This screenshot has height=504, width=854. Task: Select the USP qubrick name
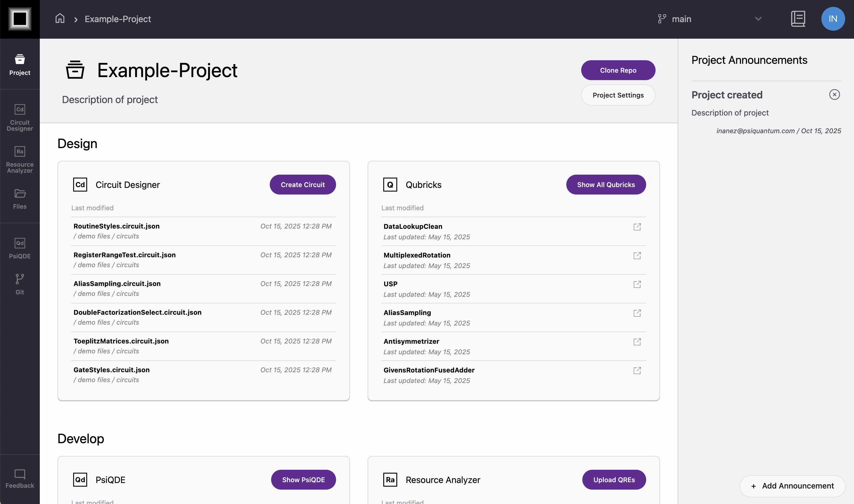[x=390, y=284]
